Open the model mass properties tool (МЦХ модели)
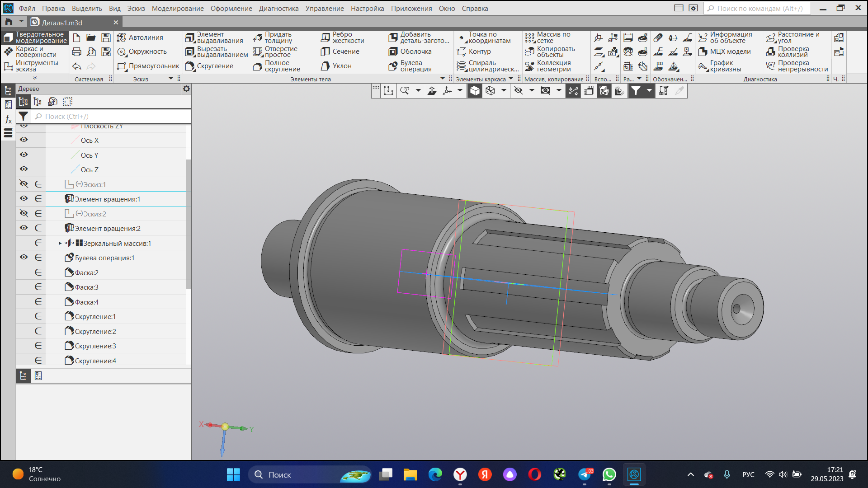The width and height of the screenshot is (868, 488). click(725, 52)
